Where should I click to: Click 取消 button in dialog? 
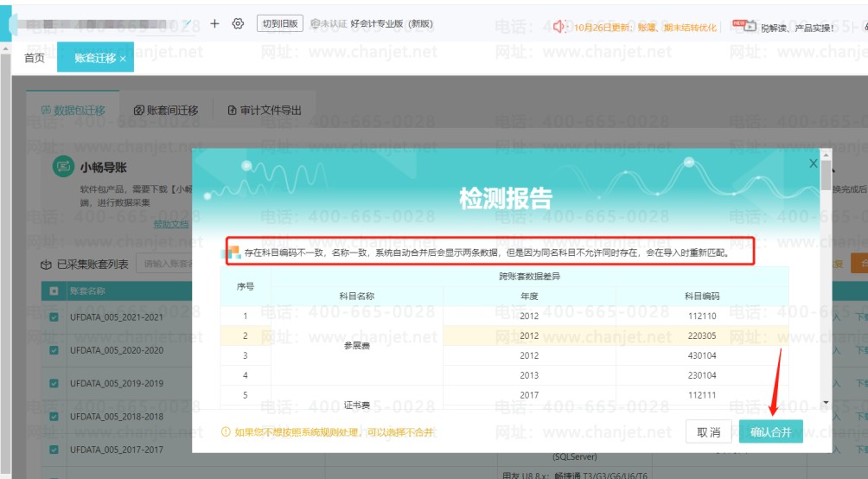point(709,432)
